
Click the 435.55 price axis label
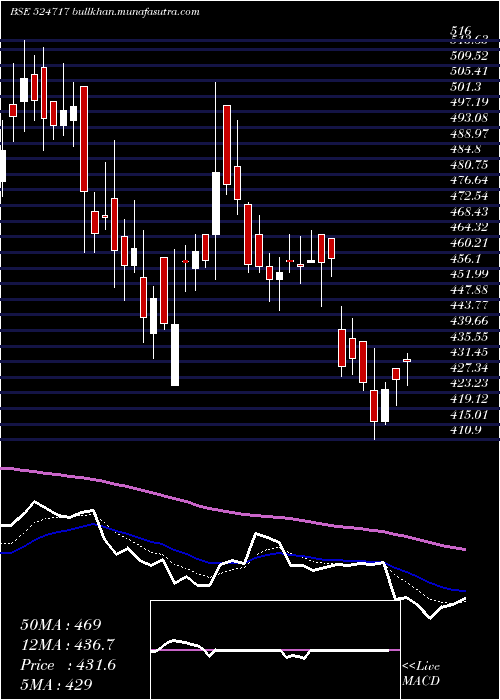coord(470,337)
